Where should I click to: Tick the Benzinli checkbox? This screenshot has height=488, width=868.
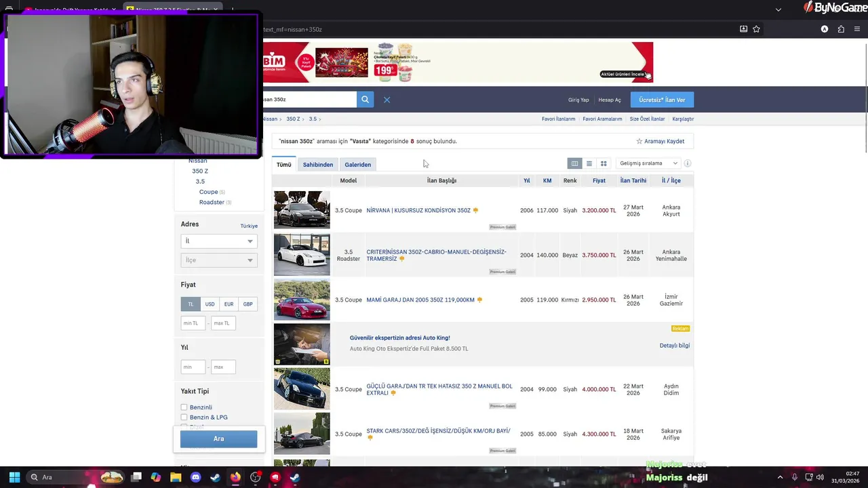click(x=184, y=407)
